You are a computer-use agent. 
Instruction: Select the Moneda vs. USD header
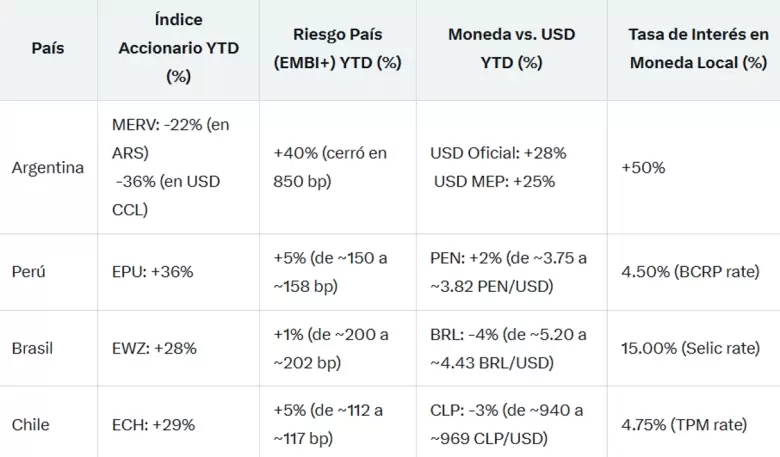pyautogui.click(x=511, y=48)
